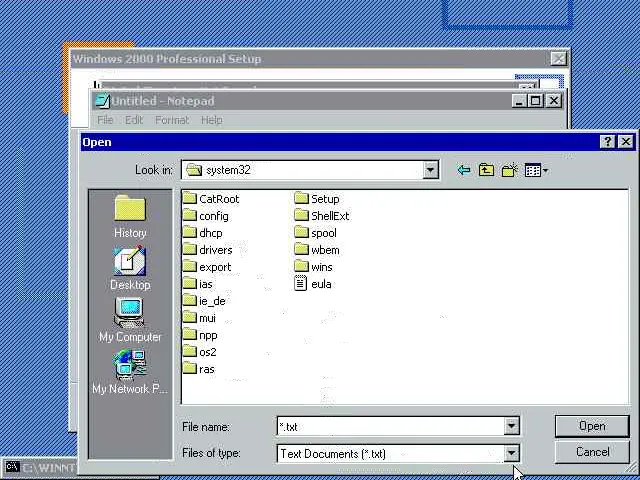Select the ias folder icon
Image resolution: width=640 pixels, height=480 pixels.
point(190,284)
